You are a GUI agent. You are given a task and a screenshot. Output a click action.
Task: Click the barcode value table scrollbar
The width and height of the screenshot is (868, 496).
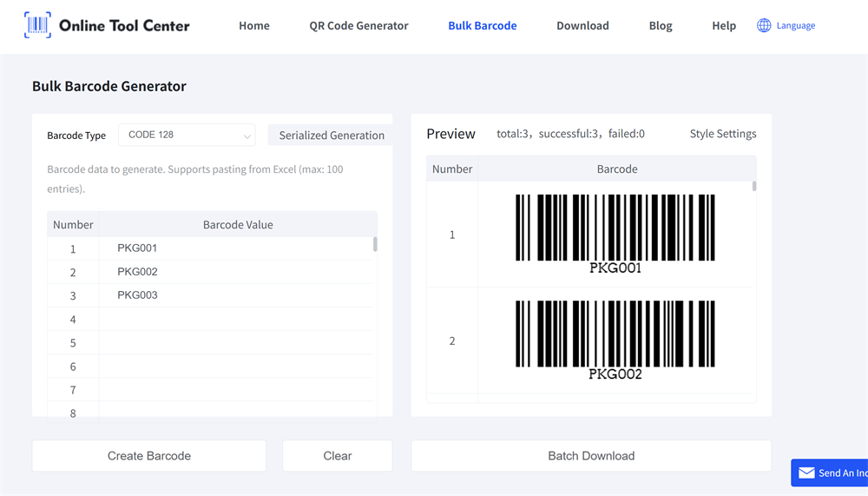click(375, 244)
